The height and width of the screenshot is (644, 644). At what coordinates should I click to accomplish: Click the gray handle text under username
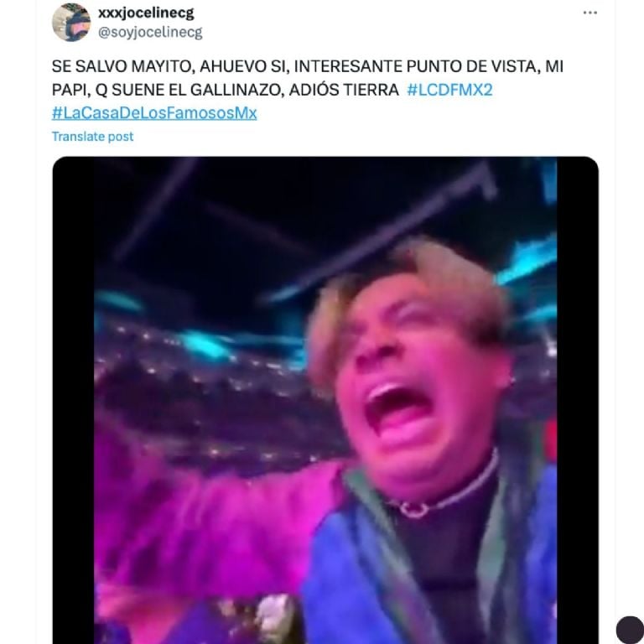coord(150,32)
